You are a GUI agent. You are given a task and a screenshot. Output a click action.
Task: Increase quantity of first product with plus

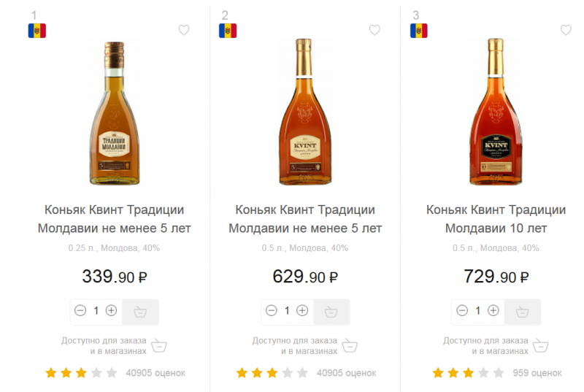pos(111,310)
